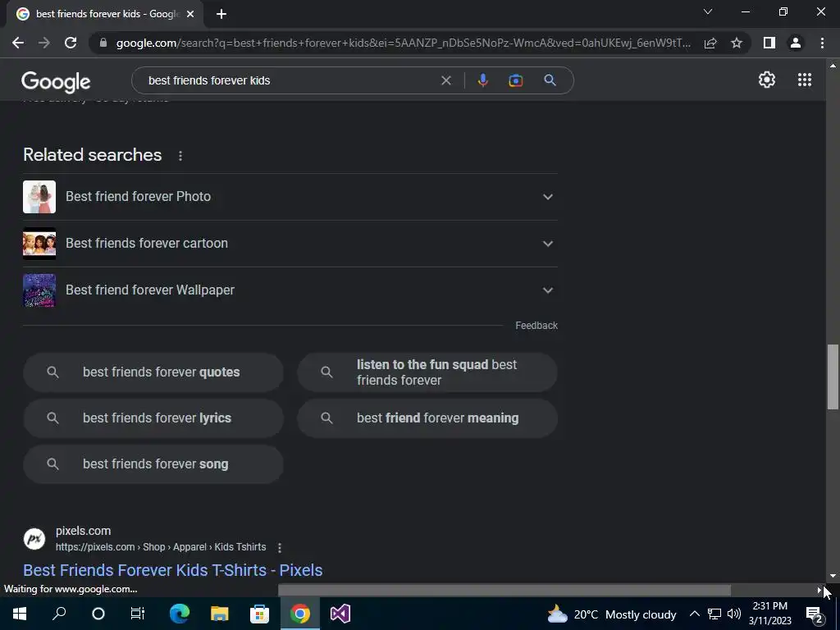Click the forward navigation arrow
The width and height of the screenshot is (840, 630).
(44, 43)
